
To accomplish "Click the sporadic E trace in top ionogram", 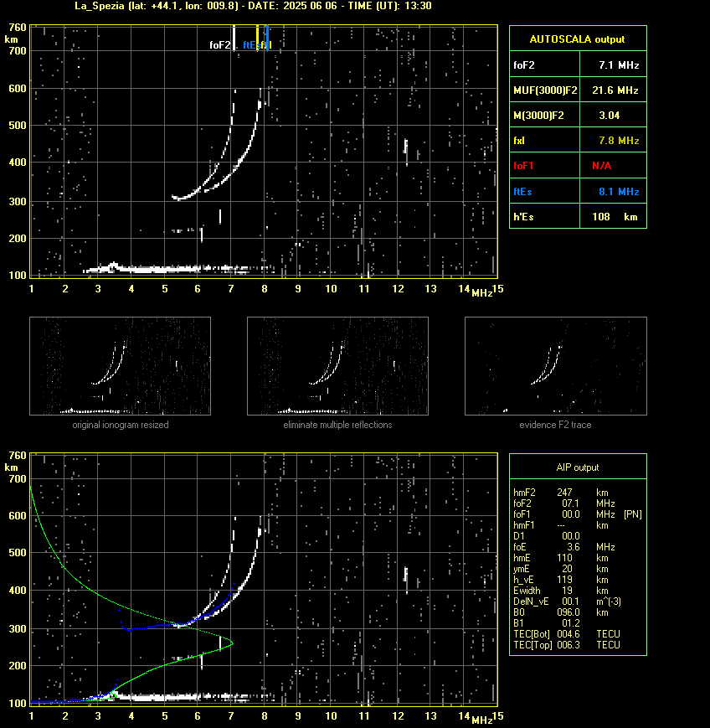I will click(x=178, y=268).
